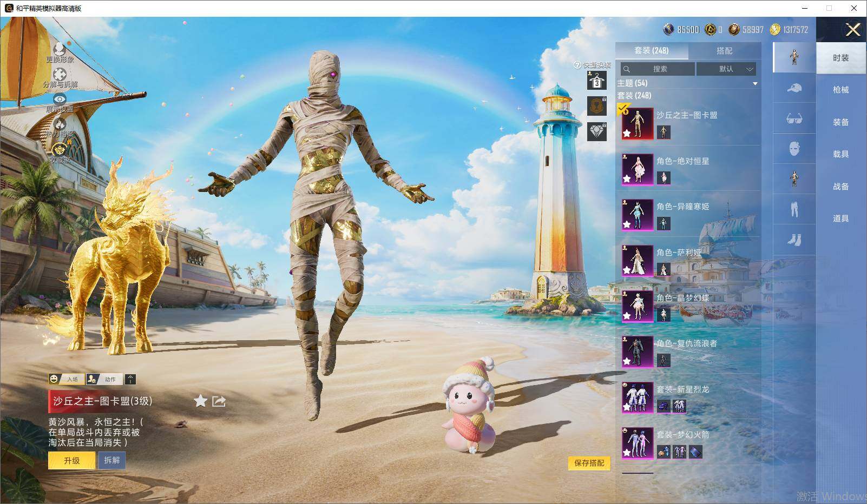This screenshot has height=504, width=867.
Task: Select the 角色-绝对恒星 outfit thumbnail
Action: [x=637, y=169]
